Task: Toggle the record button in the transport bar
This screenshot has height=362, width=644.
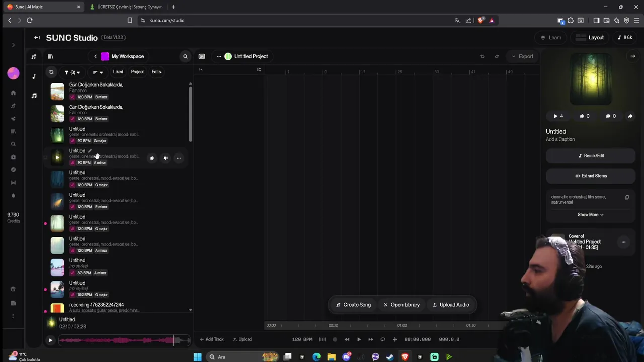Action: point(335,340)
